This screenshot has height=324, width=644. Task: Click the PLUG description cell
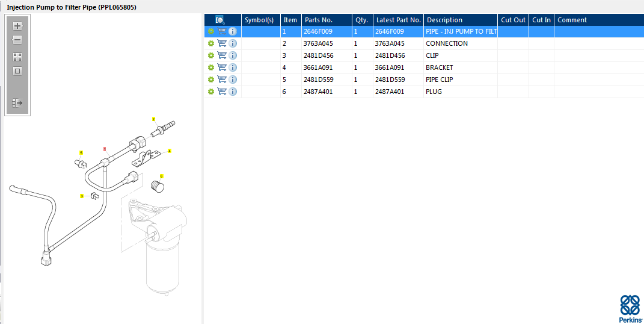tap(461, 92)
